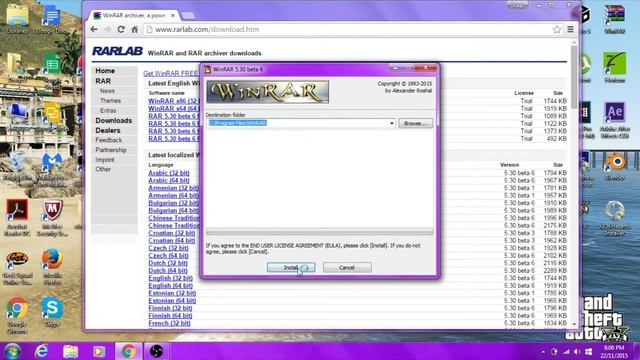Image resolution: width=640 pixels, height=360 pixels.
Task: Download WinRAR x86 32 bit link
Action: (x=174, y=101)
